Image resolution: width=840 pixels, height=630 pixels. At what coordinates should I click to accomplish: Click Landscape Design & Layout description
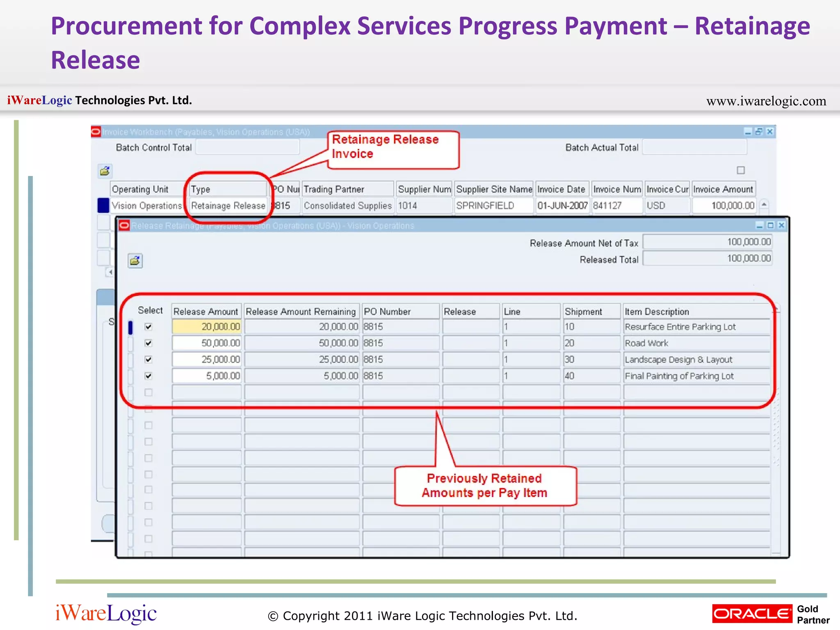pos(696,360)
